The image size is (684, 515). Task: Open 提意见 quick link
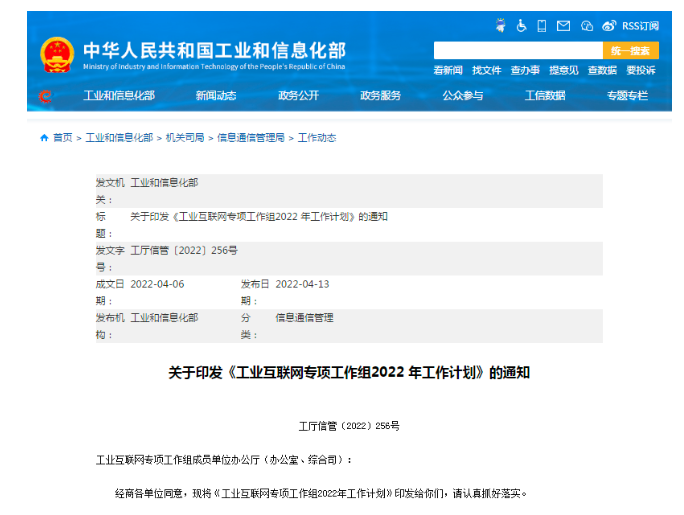pos(564,70)
